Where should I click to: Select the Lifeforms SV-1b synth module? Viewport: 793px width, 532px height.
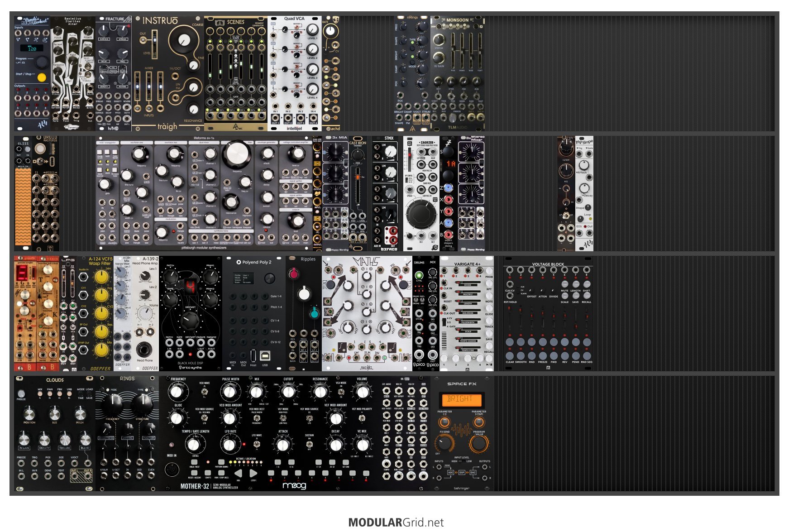click(x=204, y=193)
